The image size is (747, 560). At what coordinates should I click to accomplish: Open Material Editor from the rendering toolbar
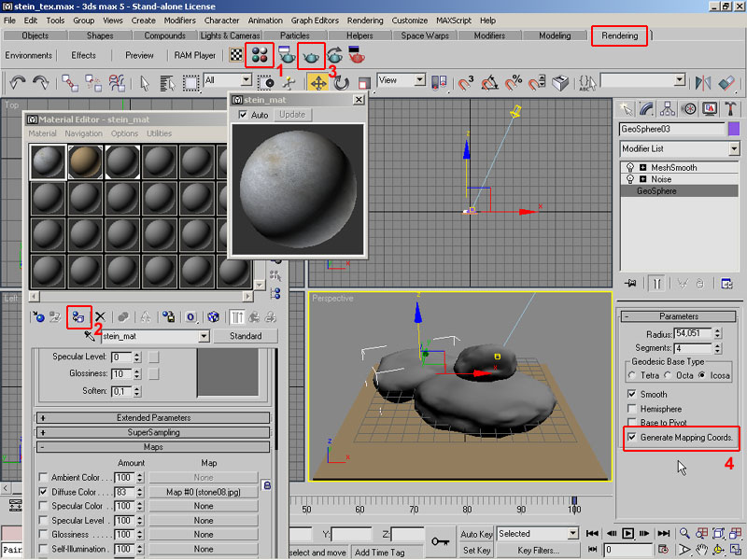click(x=259, y=56)
